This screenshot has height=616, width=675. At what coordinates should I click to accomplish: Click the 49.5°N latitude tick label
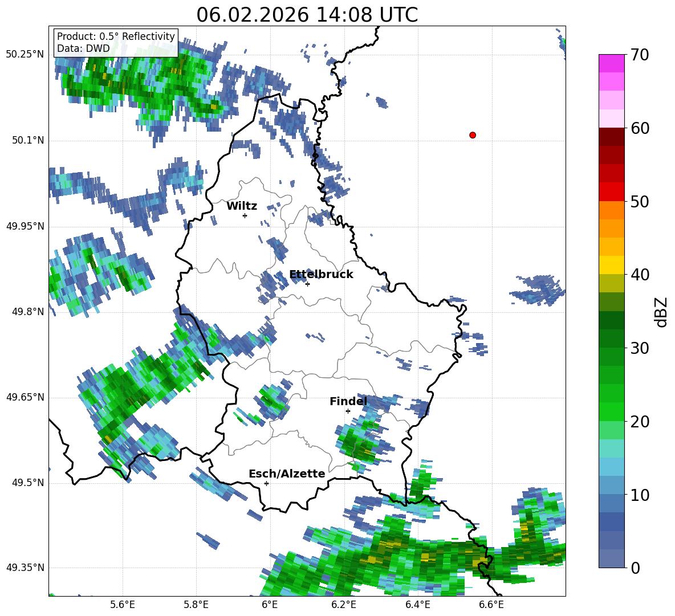[28, 483]
